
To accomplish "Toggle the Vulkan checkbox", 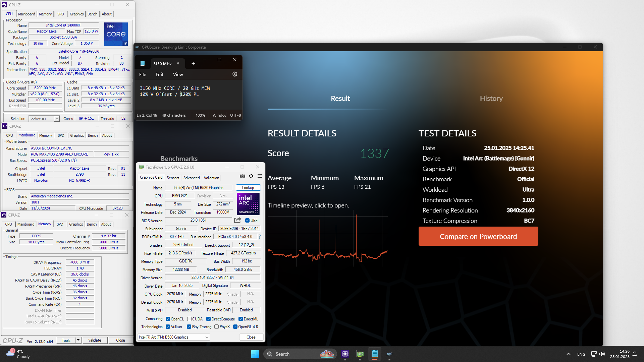I will point(168,326).
